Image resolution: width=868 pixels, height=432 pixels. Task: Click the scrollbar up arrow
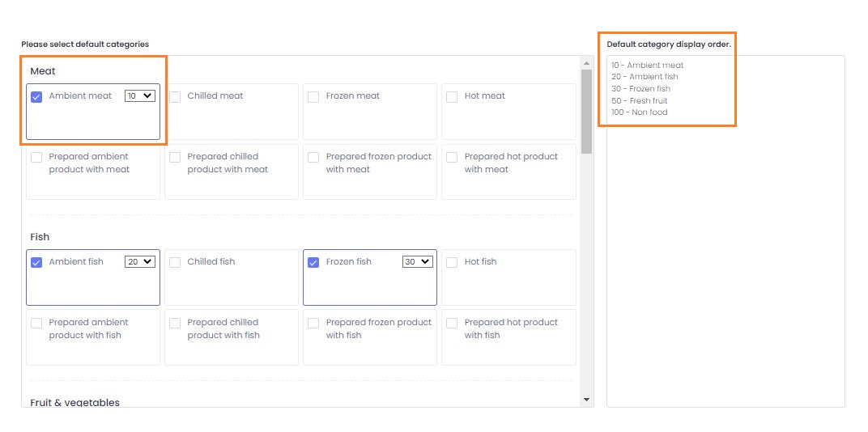(x=587, y=63)
